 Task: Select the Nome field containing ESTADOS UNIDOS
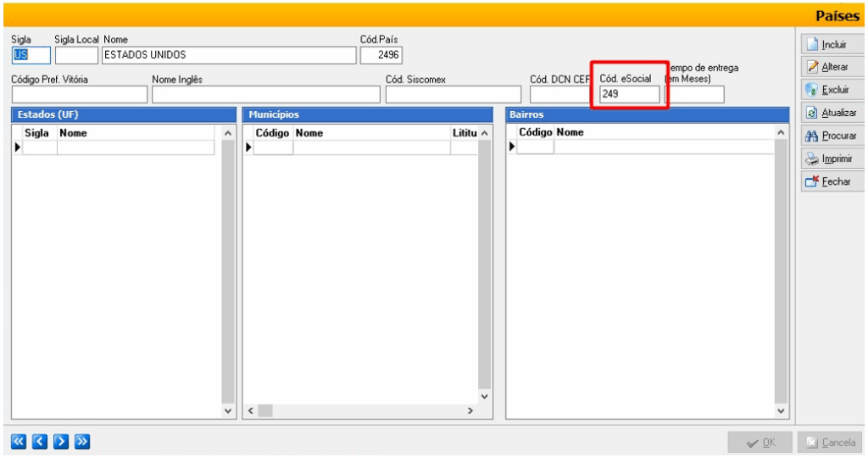click(x=228, y=56)
